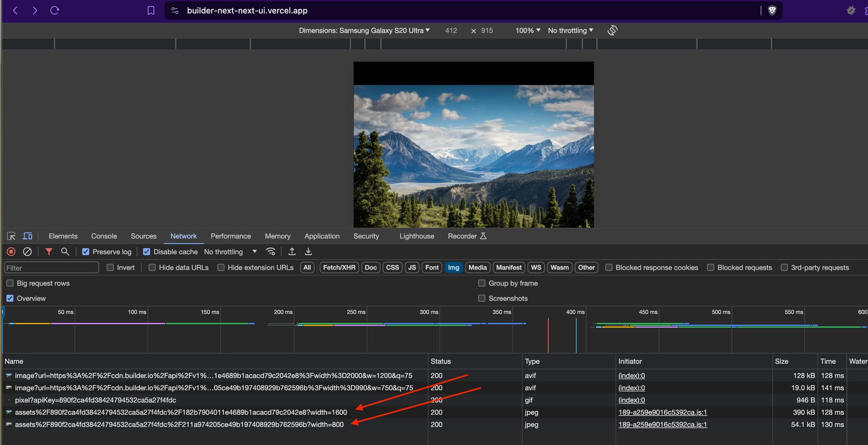Viewport: 868px width, 445px height.
Task: Toggle the device toolbar icon
Action: click(28, 236)
